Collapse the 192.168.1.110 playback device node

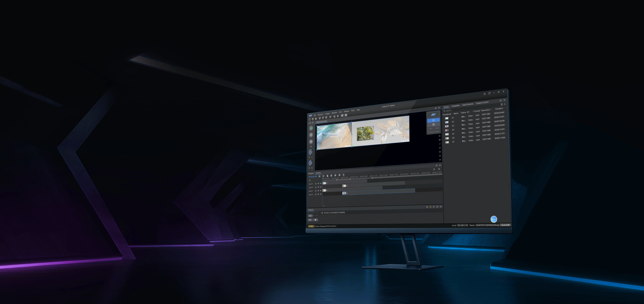click(x=320, y=213)
